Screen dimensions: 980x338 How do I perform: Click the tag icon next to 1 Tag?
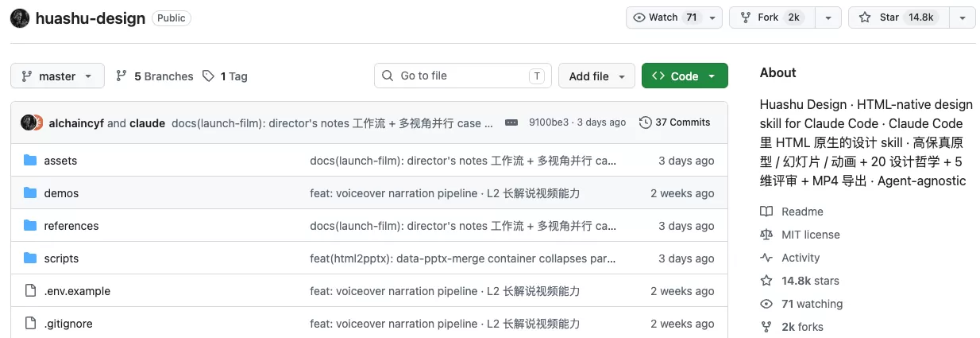pos(208,76)
